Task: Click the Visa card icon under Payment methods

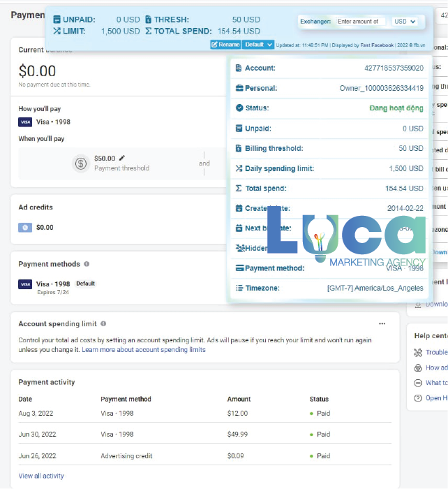Action: click(x=25, y=284)
